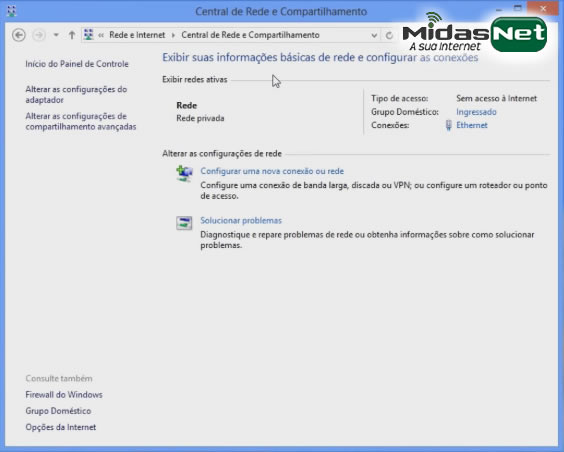Open the recent locations dropdown arrow
This screenshot has height=452, width=564.
pyautogui.click(x=56, y=35)
